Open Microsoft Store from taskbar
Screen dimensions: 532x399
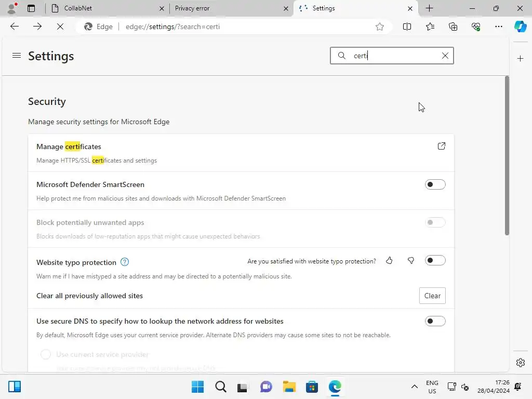[x=312, y=387]
